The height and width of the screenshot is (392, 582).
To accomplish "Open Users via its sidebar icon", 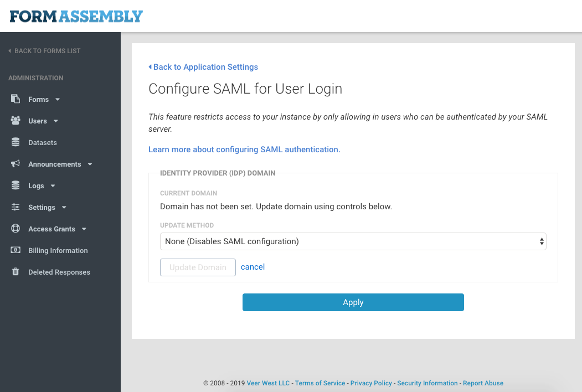I will (15, 121).
